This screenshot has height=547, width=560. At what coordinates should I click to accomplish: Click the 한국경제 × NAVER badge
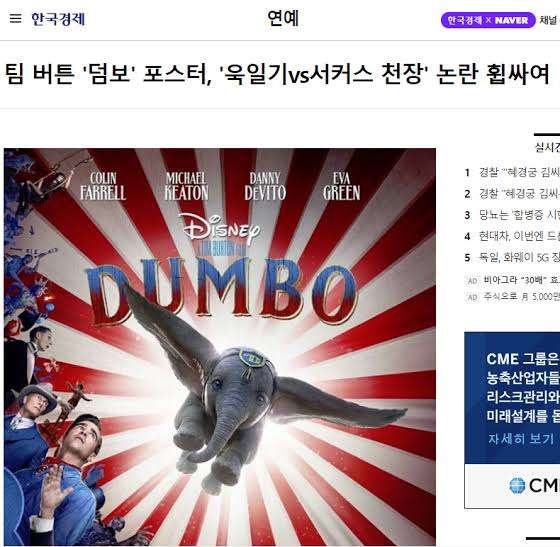click(x=488, y=20)
